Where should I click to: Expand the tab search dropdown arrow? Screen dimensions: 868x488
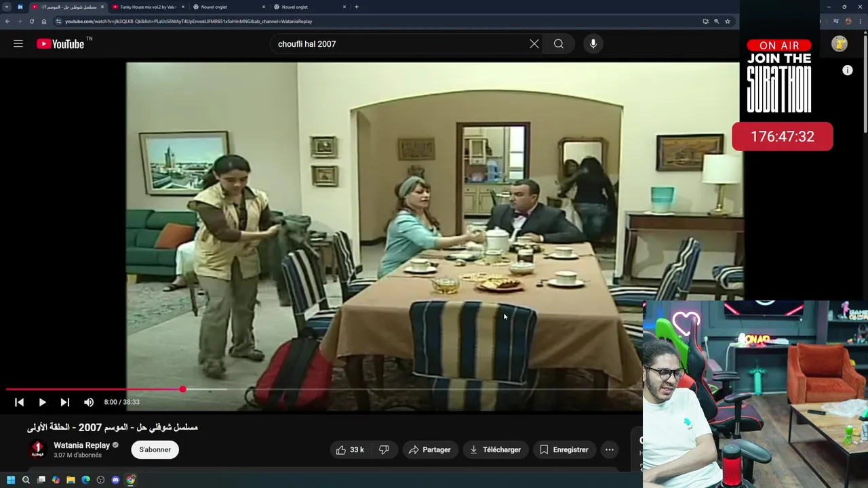(7, 7)
